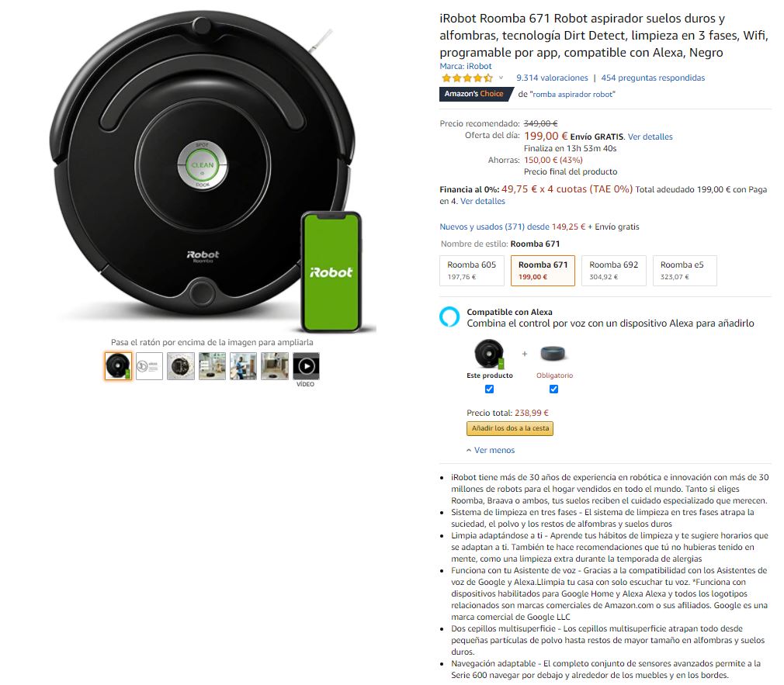The height and width of the screenshot is (685, 784).
Task: Select the third thumbnail of the Roomba's underside
Action: [x=181, y=366]
